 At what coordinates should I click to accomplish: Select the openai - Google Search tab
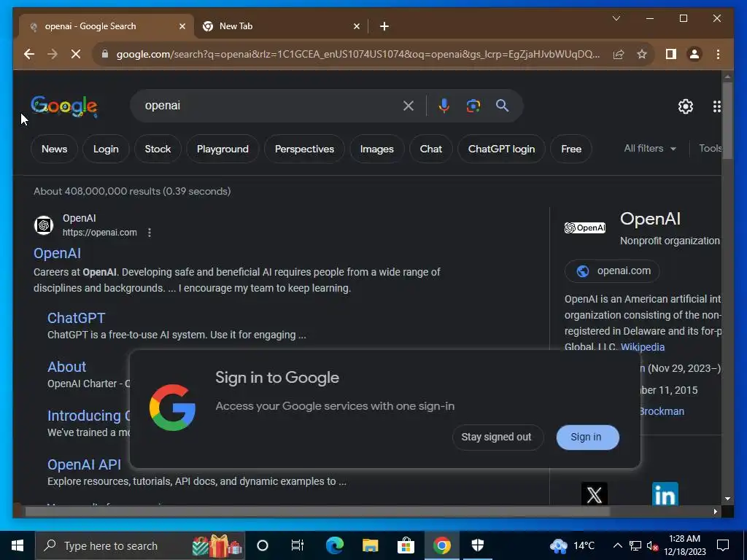click(x=106, y=26)
